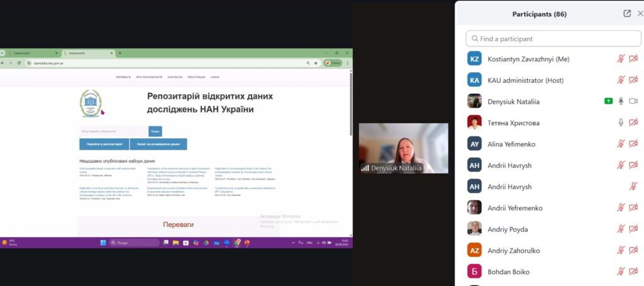Click the browser page reload icon
The width and height of the screenshot is (644, 286).
(x=19, y=63)
